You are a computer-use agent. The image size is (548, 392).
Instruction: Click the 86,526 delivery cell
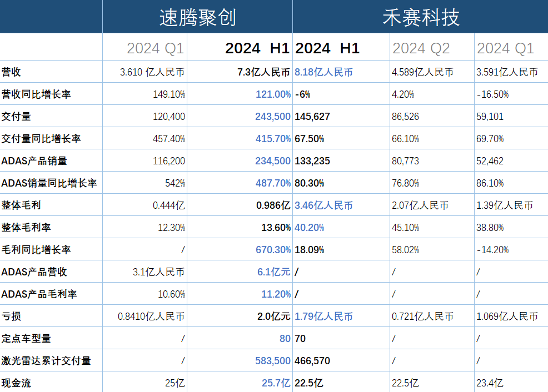click(432, 116)
